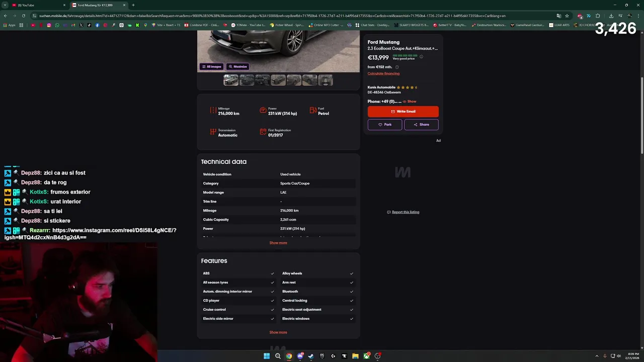Open the Combine PDF bookmark

coord(202,25)
